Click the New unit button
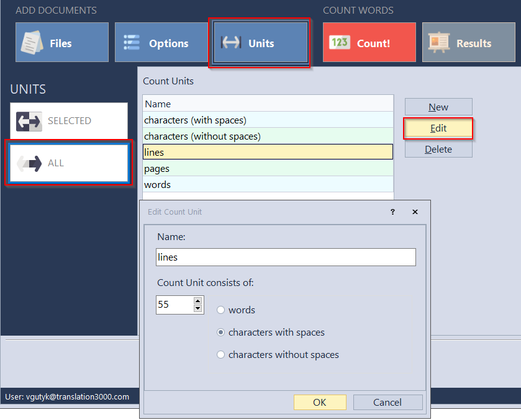The width and height of the screenshot is (521, 420). coord(438,107)
